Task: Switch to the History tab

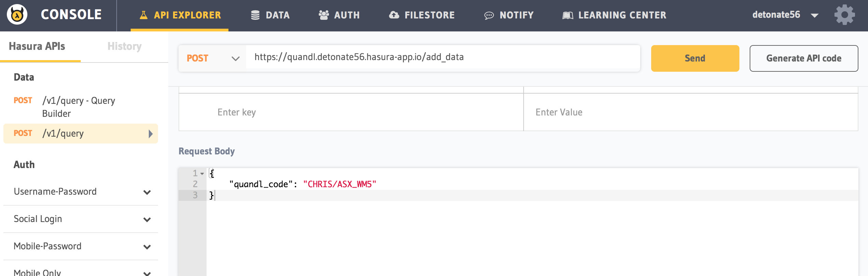Action: [124, 46]
